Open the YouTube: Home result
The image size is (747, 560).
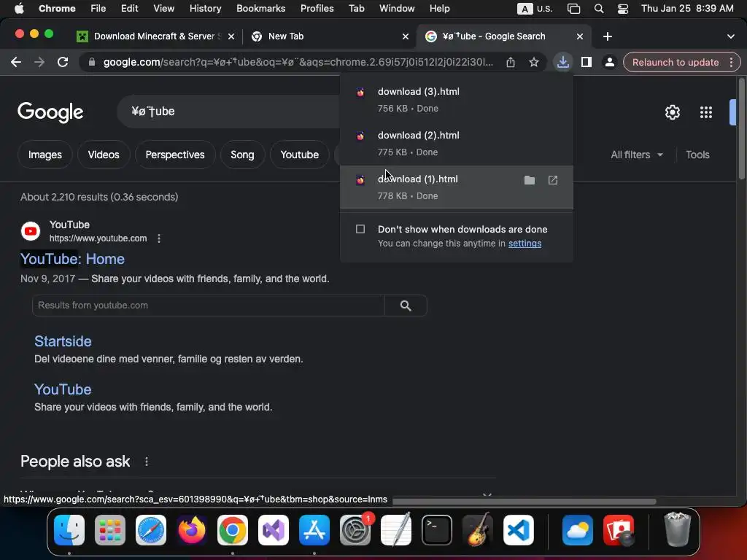pyautogui.click(x=72, y=259)
